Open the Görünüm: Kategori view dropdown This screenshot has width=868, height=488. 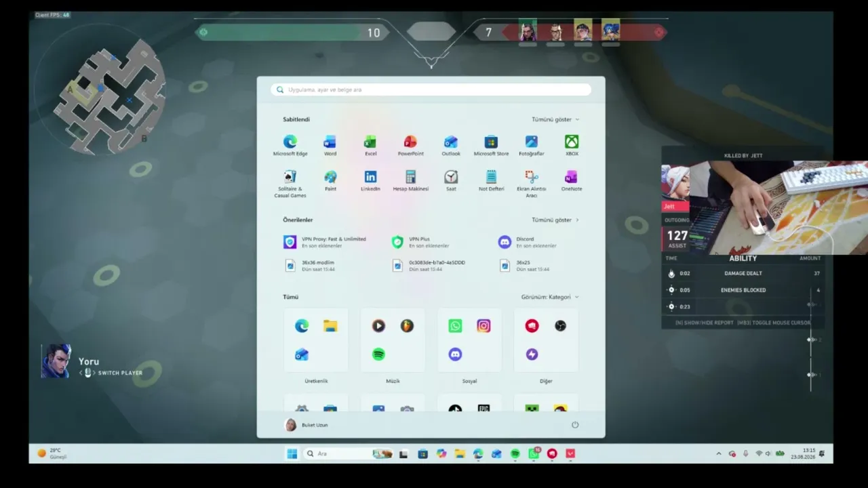(550, 297)
